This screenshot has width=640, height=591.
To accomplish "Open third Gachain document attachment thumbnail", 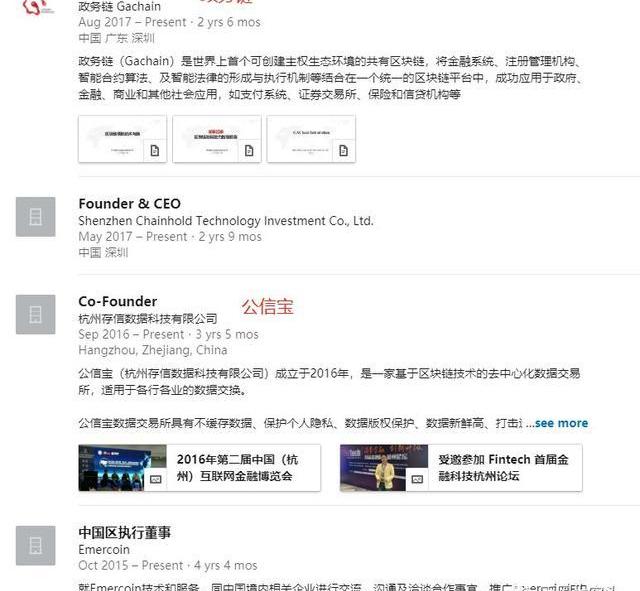I will (x=311, y=139).
